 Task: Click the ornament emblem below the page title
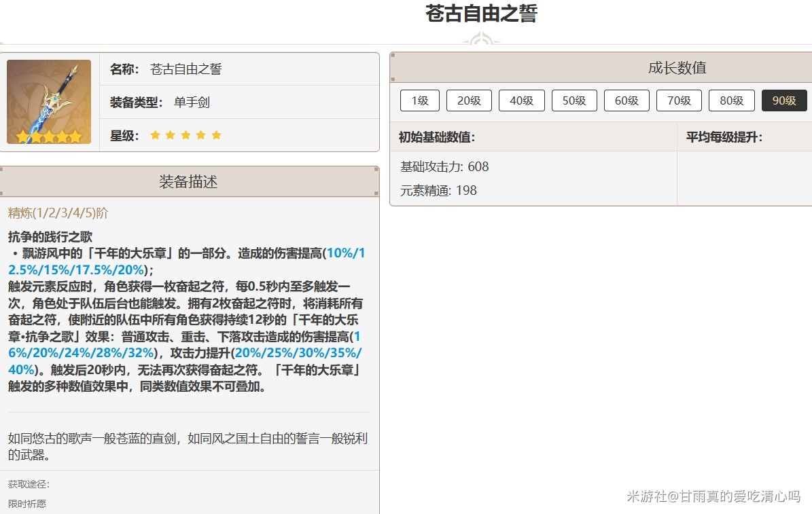click(x=481, y=40)
